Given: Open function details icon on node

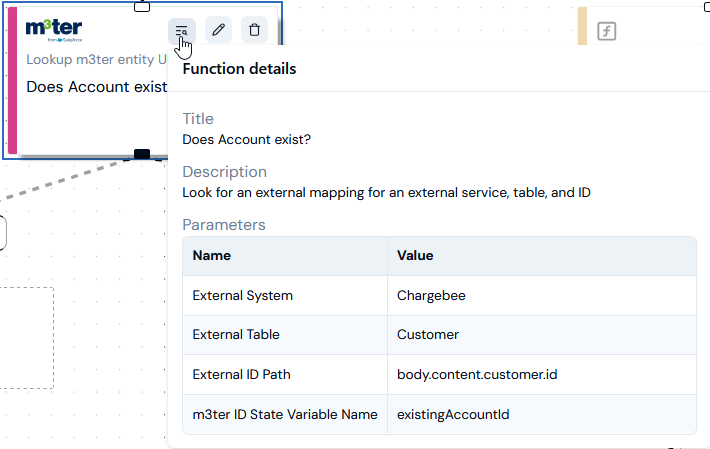Looking at the screenshot, I should 182,30.
